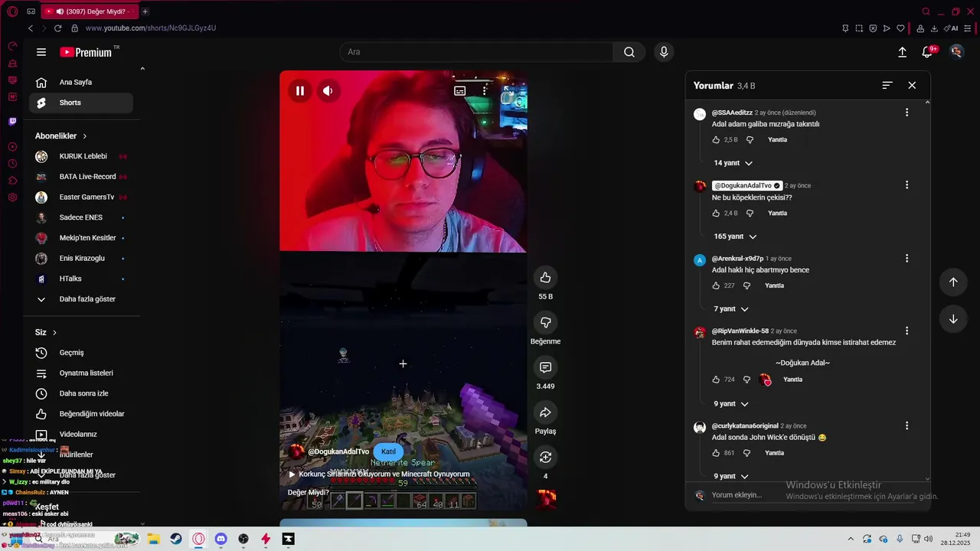Open Beğendiğim videolar list
Screen dimensions: 980x551
coord(80,414)
